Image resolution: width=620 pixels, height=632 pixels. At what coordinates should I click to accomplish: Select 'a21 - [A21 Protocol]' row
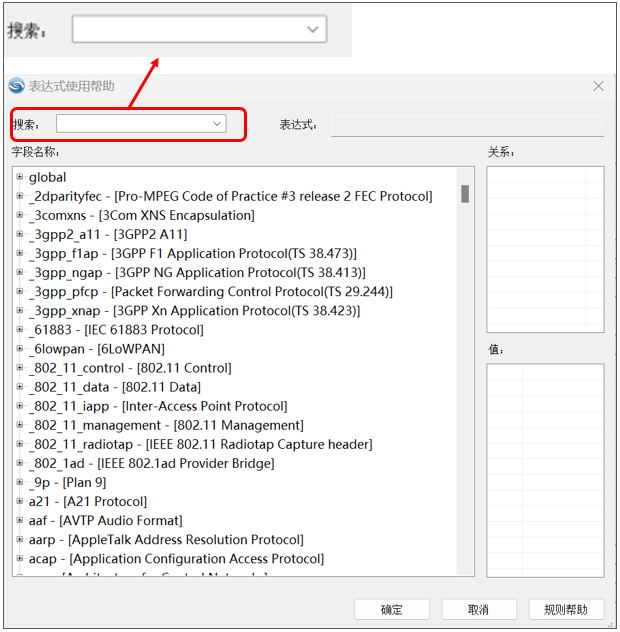click(88, 501)
